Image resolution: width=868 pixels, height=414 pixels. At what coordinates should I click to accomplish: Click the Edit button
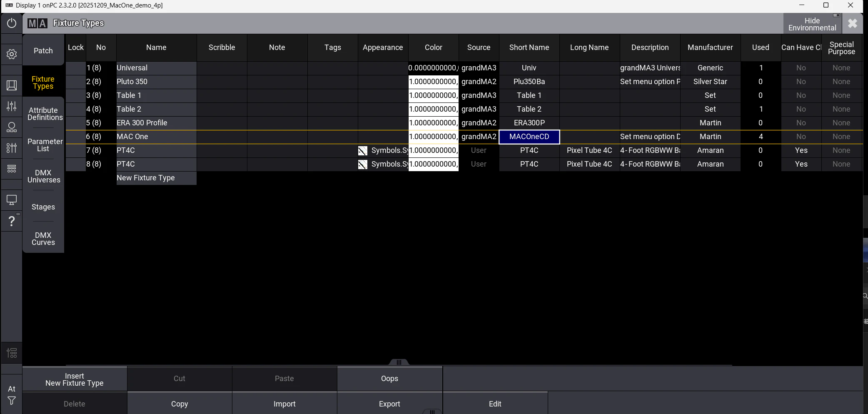point(495,404)
